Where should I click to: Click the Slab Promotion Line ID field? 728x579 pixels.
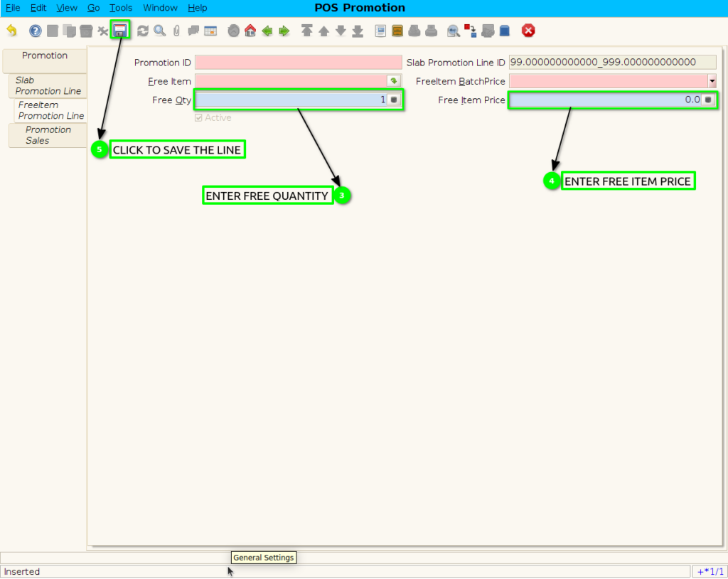612,63
